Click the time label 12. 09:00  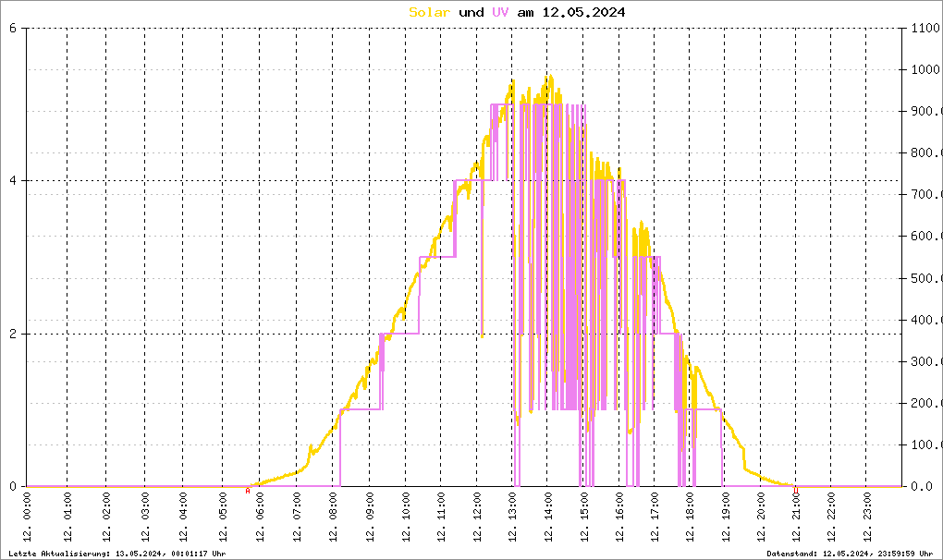370,517
